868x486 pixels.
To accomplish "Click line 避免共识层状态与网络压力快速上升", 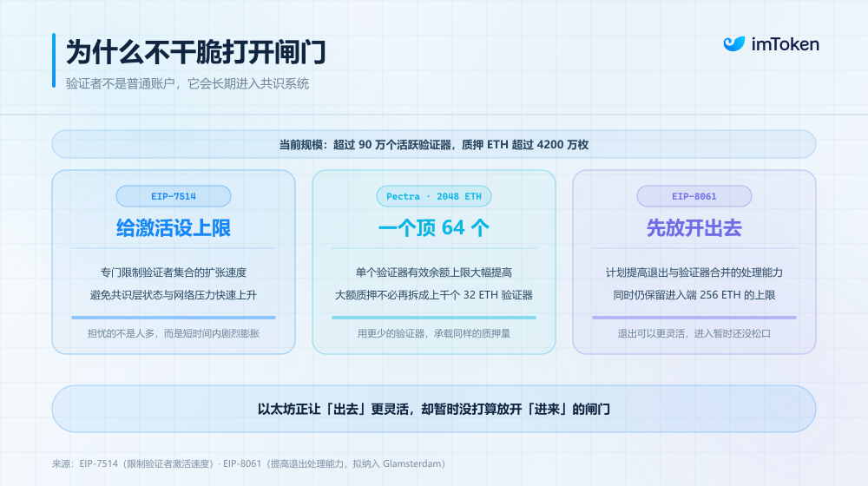I will (174, 295).
